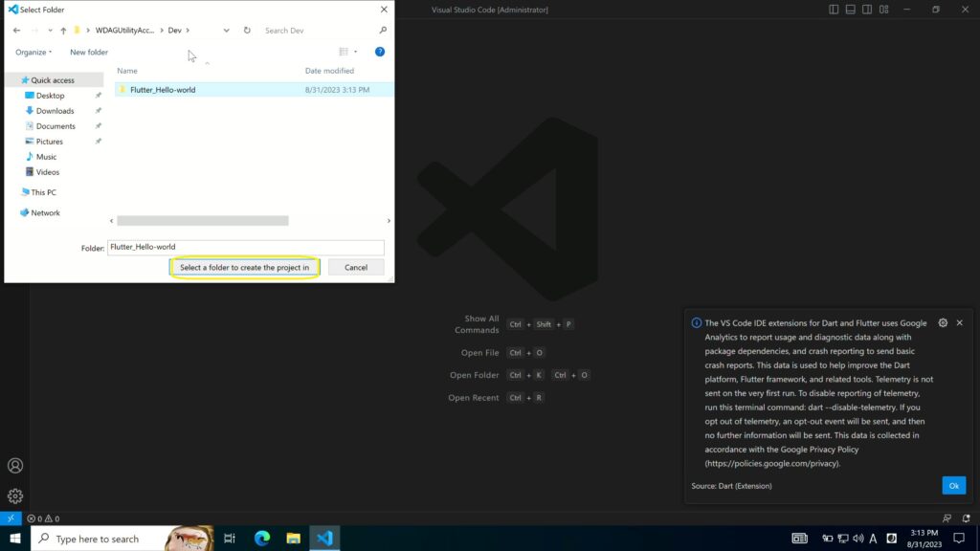
Task: Click Ok on the telemetry notification
Action: click(x=954, y=485)
